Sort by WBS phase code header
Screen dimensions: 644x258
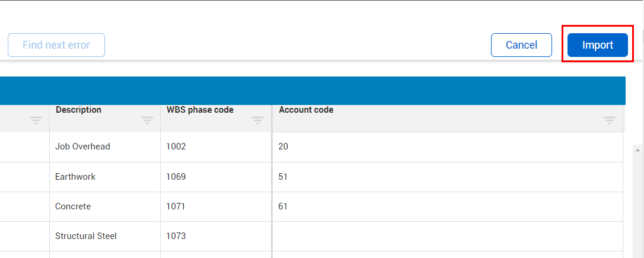coord(200,110)
